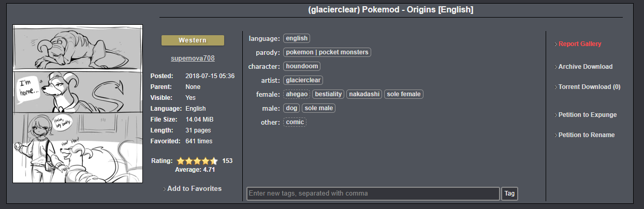This screenshot has width=644, height=209.
Task: Click the Average: 4.71 text
Action: tap(195, 170)
